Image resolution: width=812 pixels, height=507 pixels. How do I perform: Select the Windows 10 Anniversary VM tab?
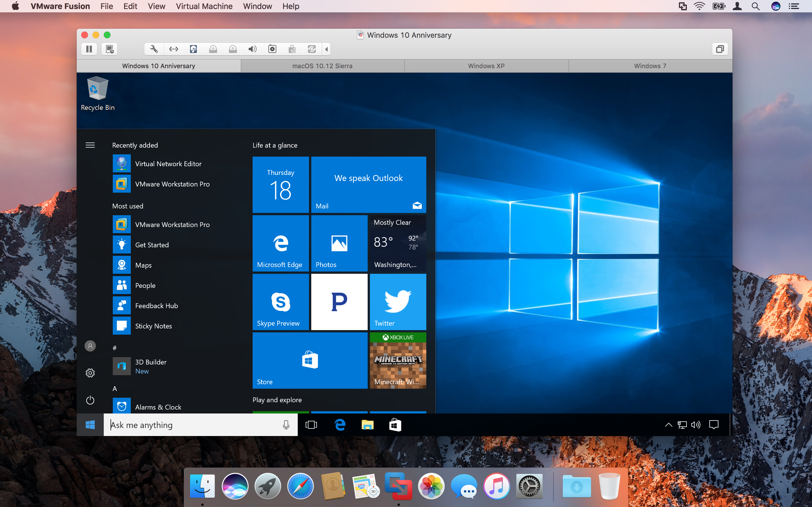158,66
